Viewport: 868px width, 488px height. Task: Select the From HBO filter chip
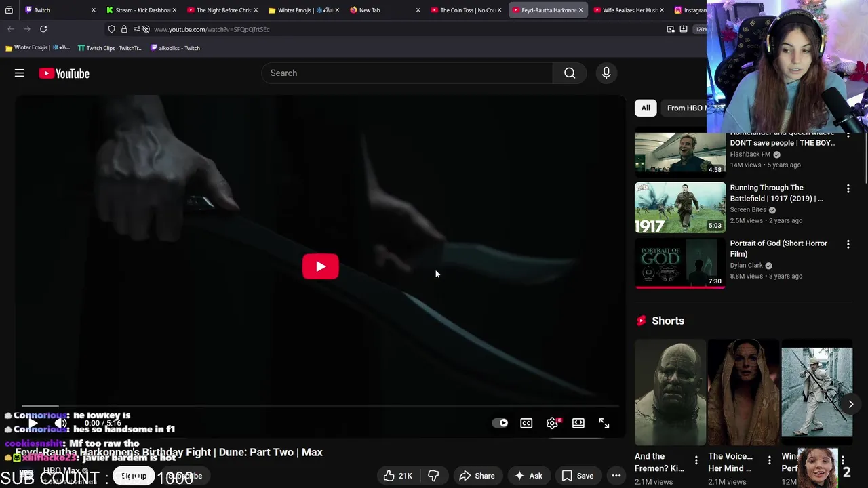tap(685, 108)
